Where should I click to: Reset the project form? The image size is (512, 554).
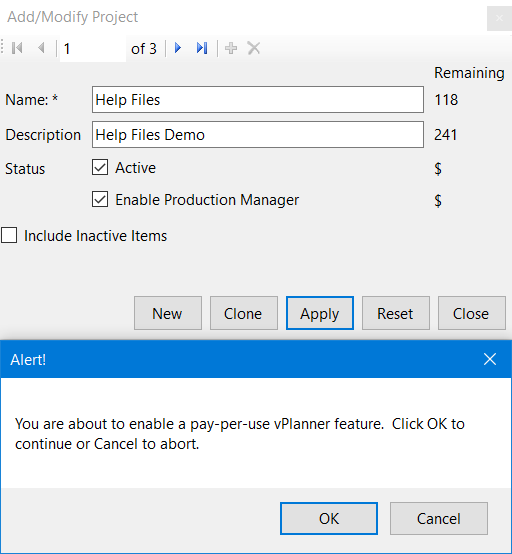click(396, 313)
